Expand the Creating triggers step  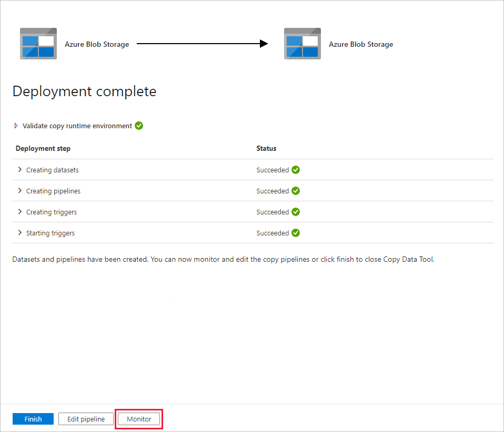[x=20, y=212]
